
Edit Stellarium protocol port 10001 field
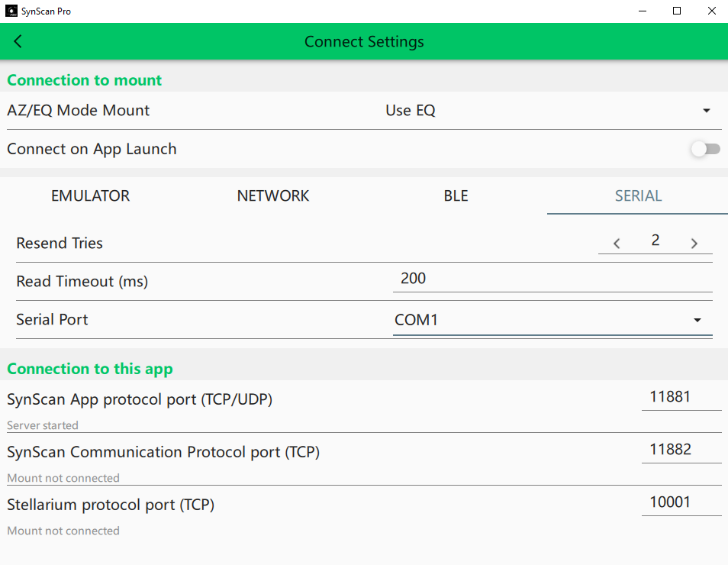(681, 502)
